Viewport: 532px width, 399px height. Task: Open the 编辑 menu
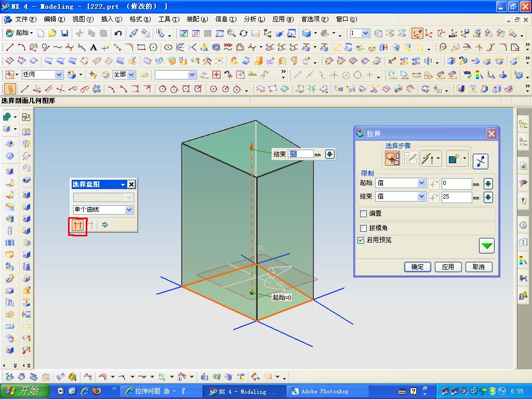pos(54,19)
